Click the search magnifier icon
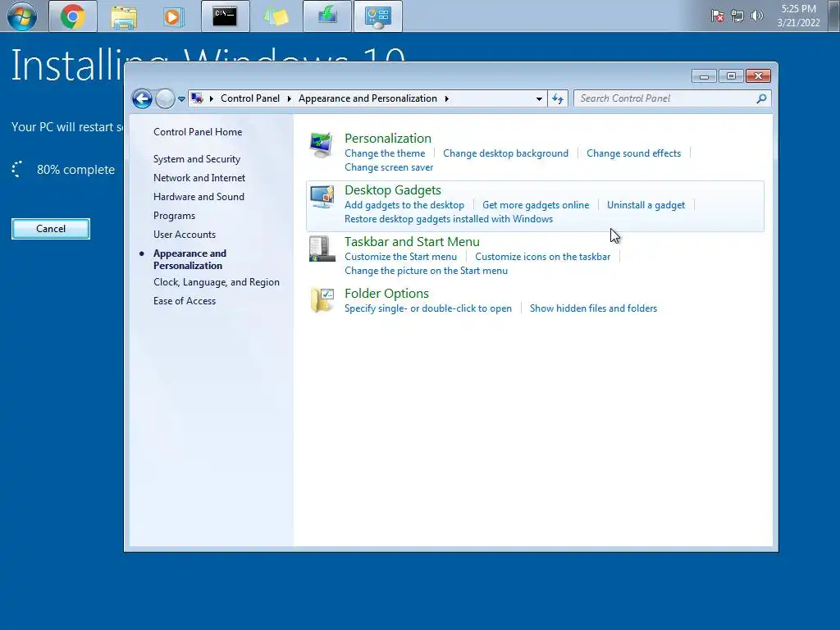Viewport: 840px width, 630px height. 761,98
